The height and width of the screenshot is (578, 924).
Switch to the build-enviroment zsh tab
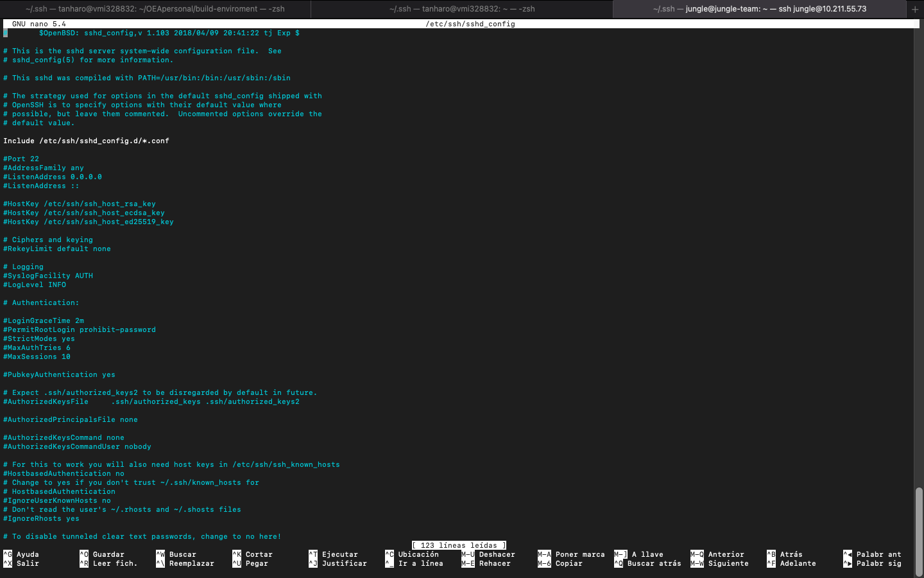(x=155, y=9)
